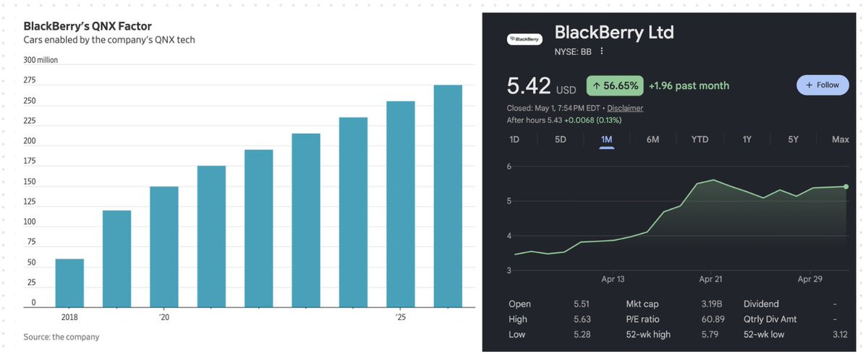Click the Apr 21 date label on chart
Screen dimensions: 868x357
click(x=711, y=278)
